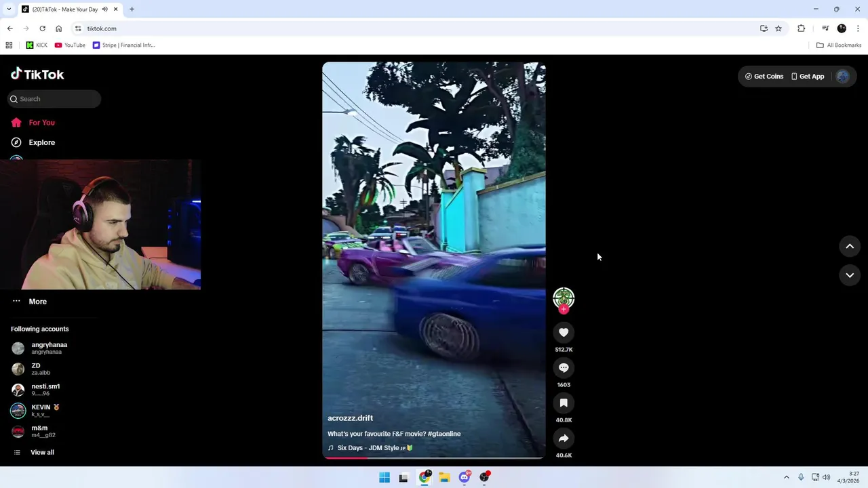The height and width of the screenshot is (488, 868).
Task: Open comments via the speech bubble icon
Action: click(564, 367)
